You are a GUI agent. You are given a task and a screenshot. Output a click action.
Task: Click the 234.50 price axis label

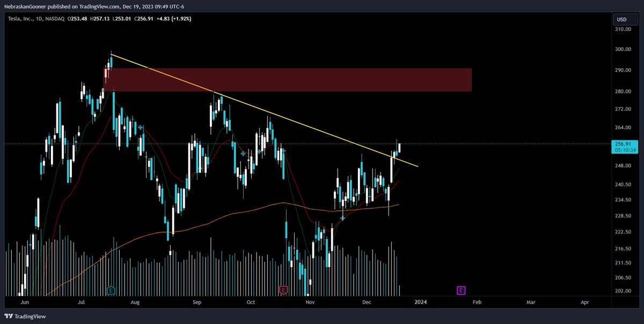[624, 200]
